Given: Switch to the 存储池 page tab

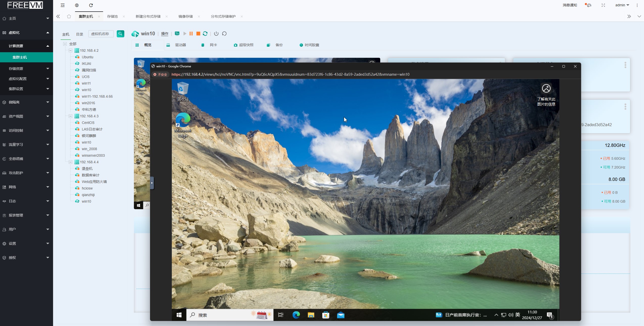Looking at the screenshot, I should [x=112, y=16].
